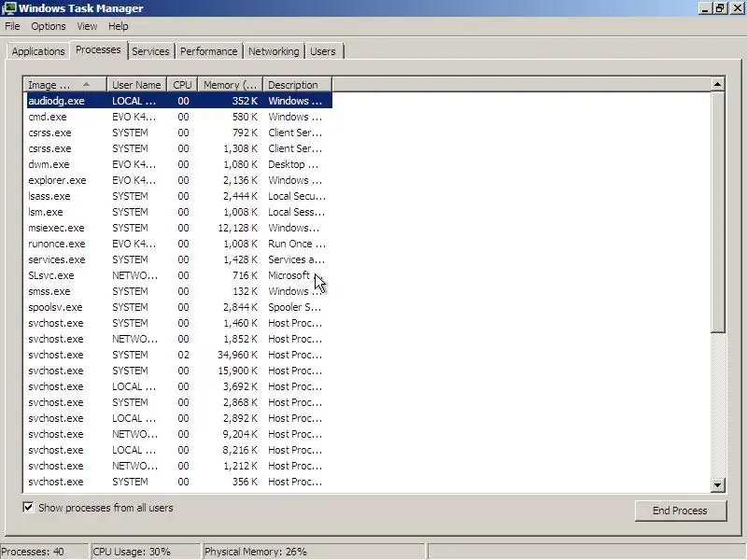The width and height of the screenshot is (747, 560).
Task: Click the scrollbar down arrow
Action: (x=717, y=485)
